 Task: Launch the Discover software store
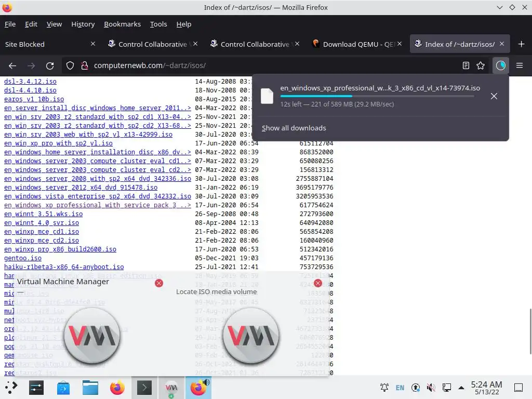point(63,388)
